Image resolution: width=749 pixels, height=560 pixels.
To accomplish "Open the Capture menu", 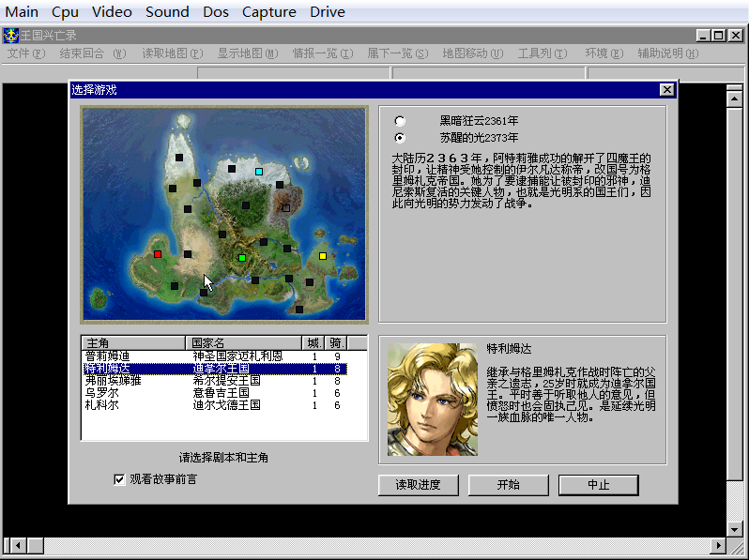I will [269, 11].
